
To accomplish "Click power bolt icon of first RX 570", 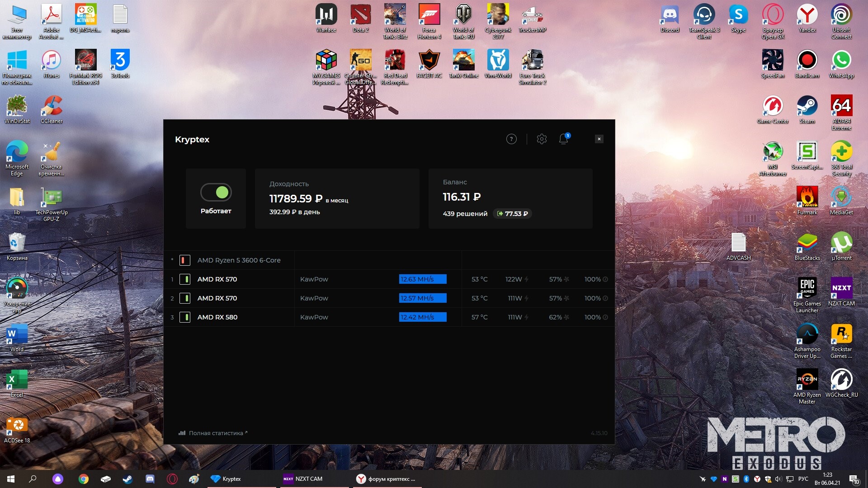I will [526, 279].
